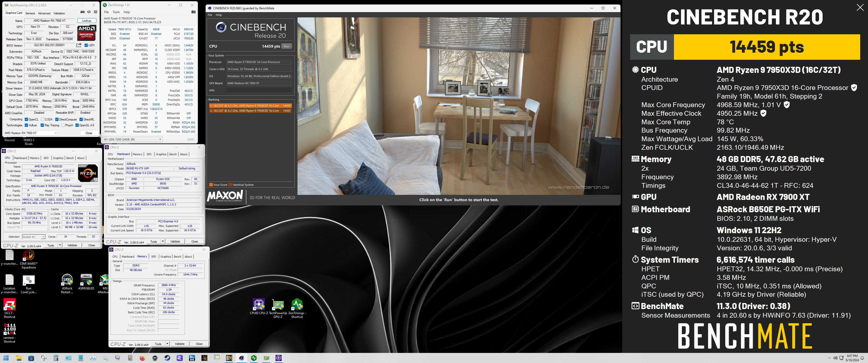Open the GPU selection dropdown in GPU-Z

31,133
